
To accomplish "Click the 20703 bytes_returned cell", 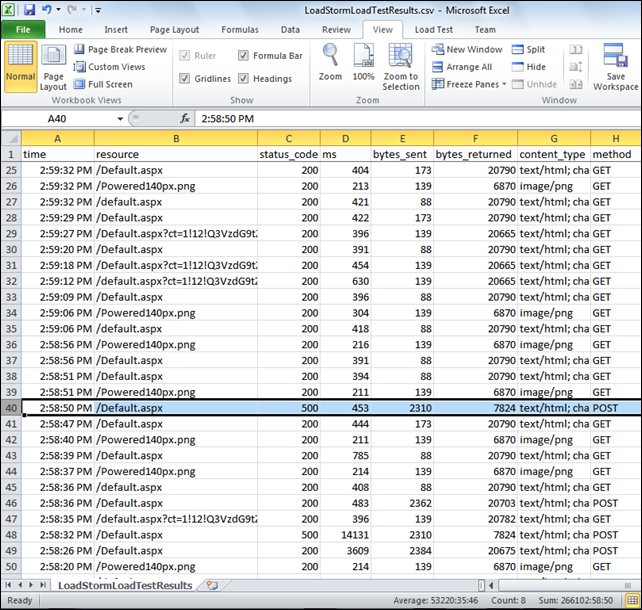I will pos(475,503).
